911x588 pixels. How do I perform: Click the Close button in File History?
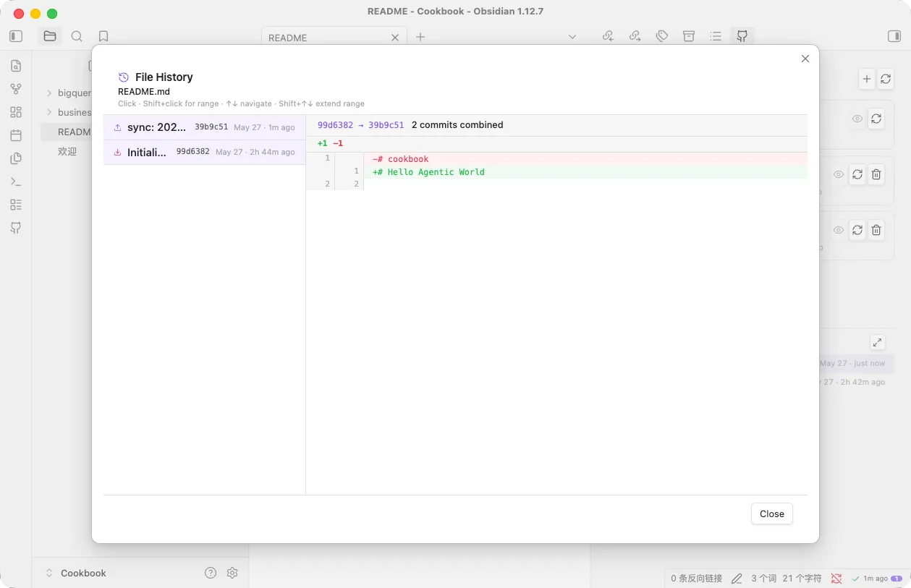point(772,514)
